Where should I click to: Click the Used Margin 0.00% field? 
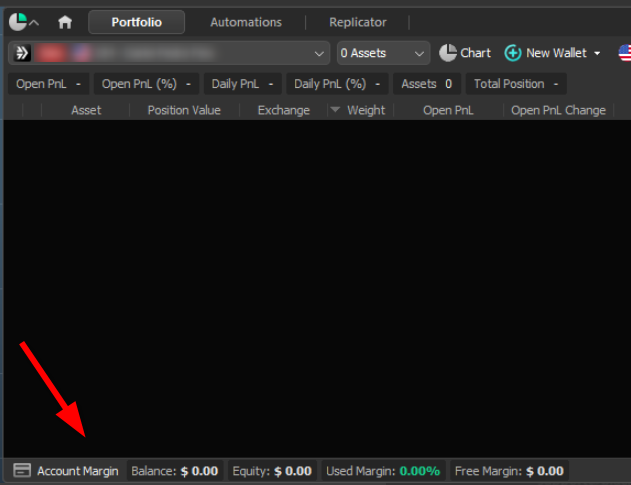[383, 471]
